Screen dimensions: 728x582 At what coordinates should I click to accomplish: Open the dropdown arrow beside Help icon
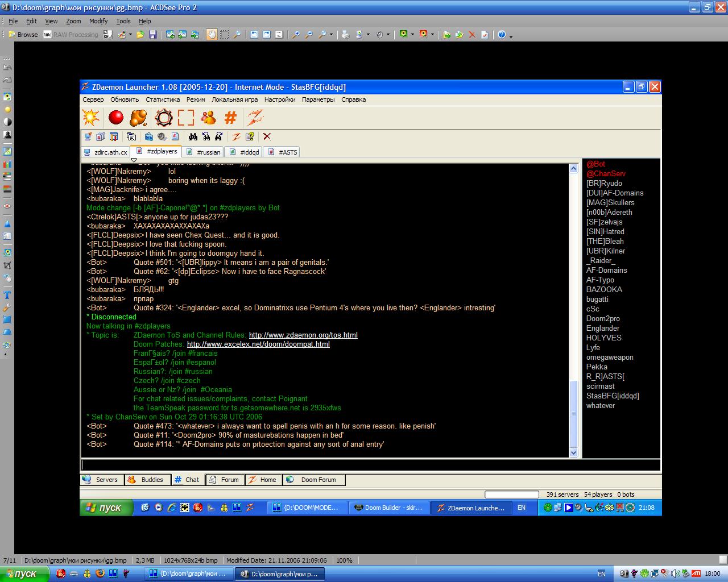pos(511,36)
